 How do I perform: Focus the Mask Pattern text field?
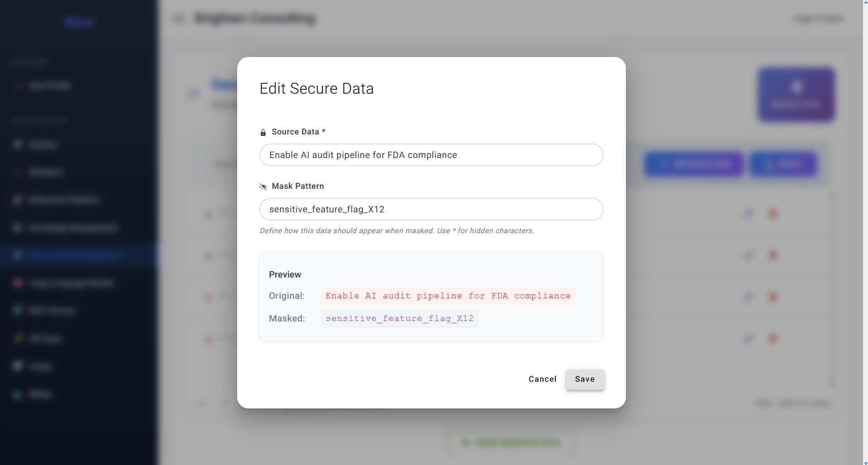[x=431, y=209]
